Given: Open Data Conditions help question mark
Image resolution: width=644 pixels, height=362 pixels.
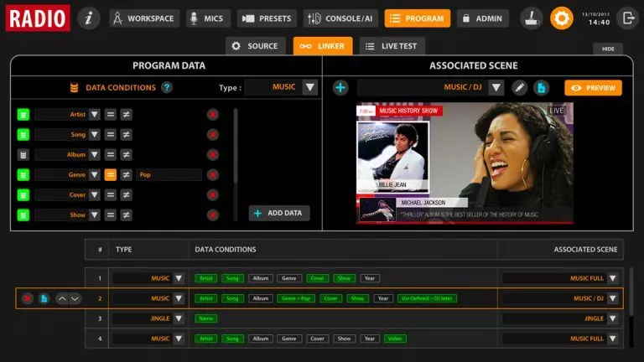Looking at the screenshot, I should pos(167,87).
